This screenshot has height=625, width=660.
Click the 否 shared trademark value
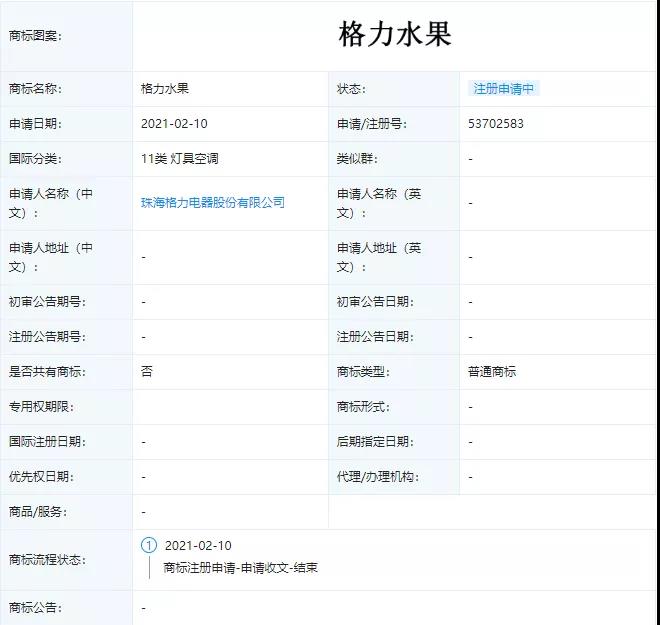[x=146, y=371]
